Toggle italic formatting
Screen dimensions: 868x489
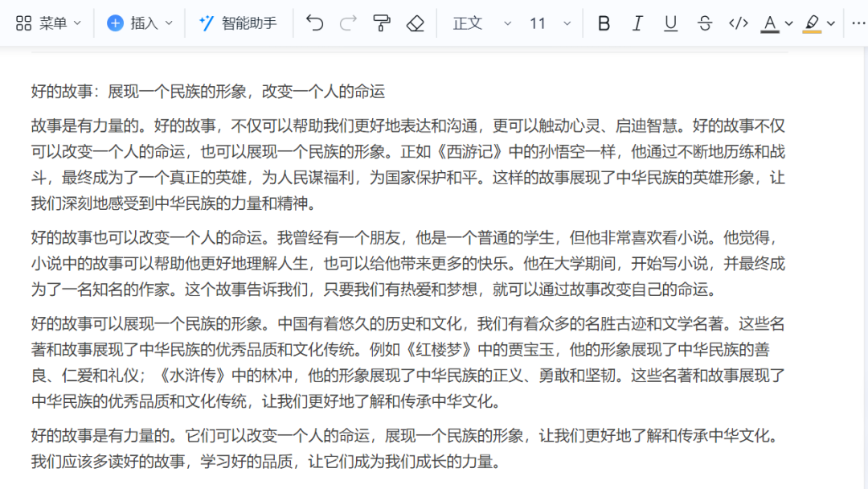pos(637,23)
